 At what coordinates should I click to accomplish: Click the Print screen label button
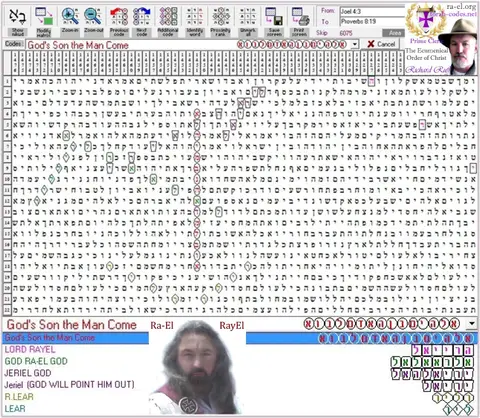pyautogui.click(x=300, y=32)
